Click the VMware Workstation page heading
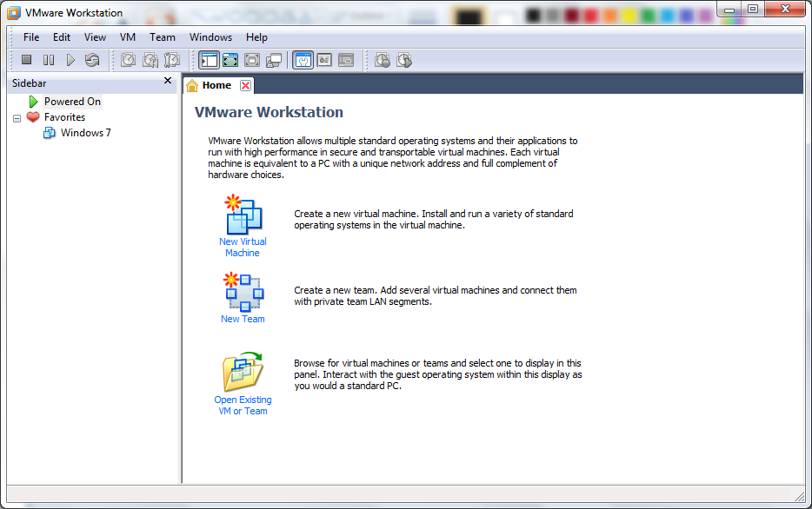This screenshot has height=509, width=812. click(269, 112)
